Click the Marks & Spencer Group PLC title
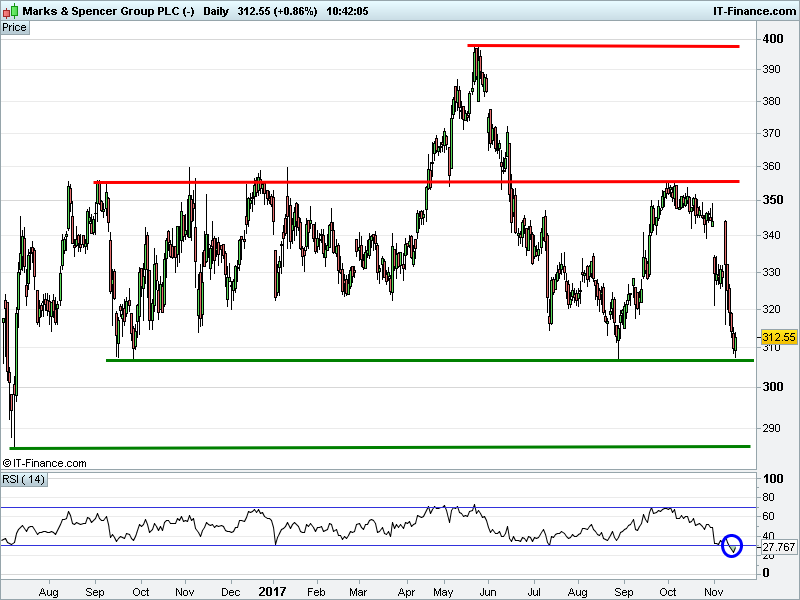The image size is (800, 600). click(108, 11)
